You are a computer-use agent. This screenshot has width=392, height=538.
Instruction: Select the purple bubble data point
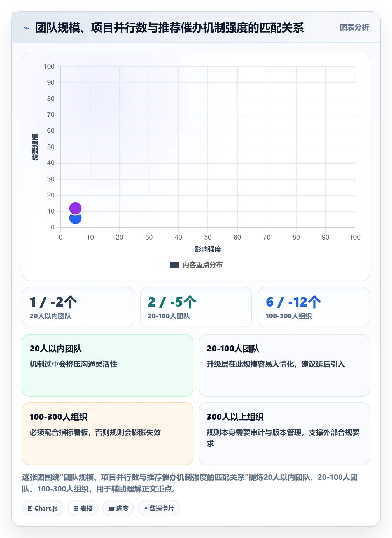pyautogui.click(x=75, y=208)
